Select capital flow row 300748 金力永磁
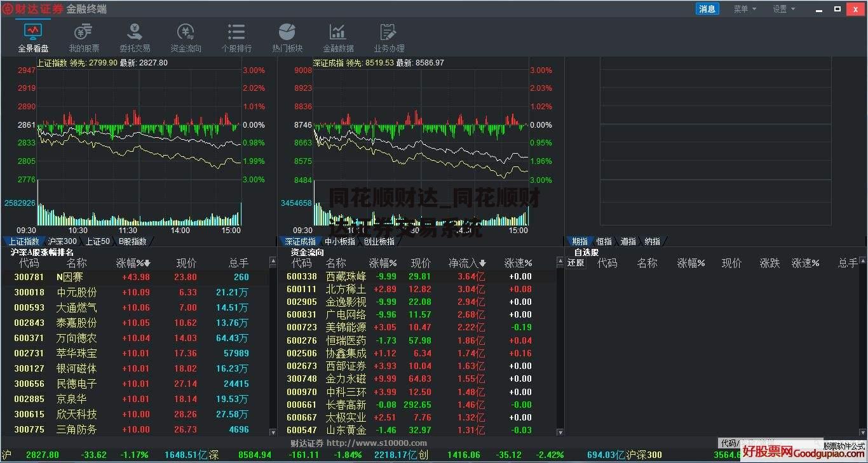Screen dimensions: 868x463 [x=419, y=379]
